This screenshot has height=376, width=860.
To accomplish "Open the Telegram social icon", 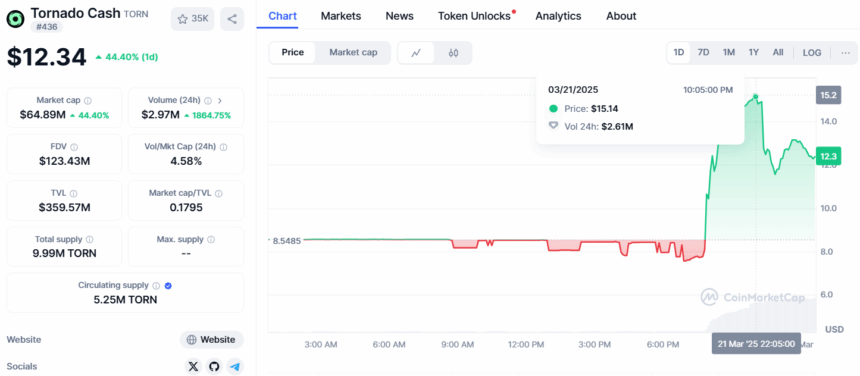I will [x=235, y=367].
